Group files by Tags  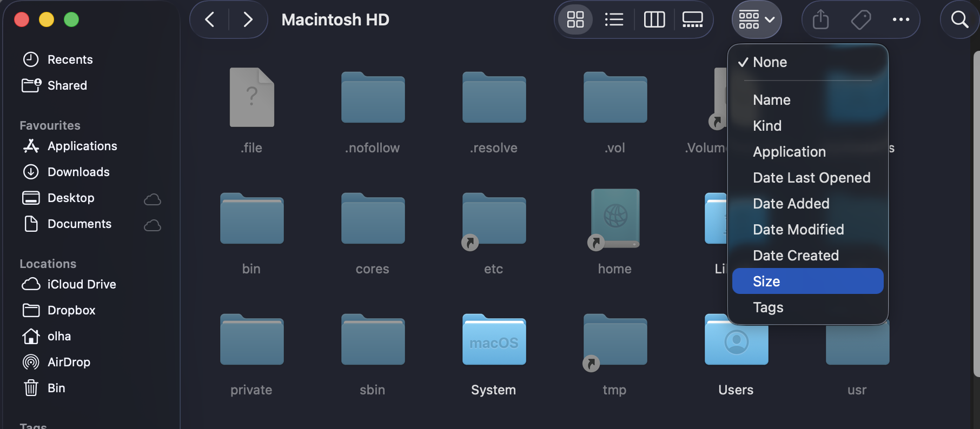coord(808,307)
